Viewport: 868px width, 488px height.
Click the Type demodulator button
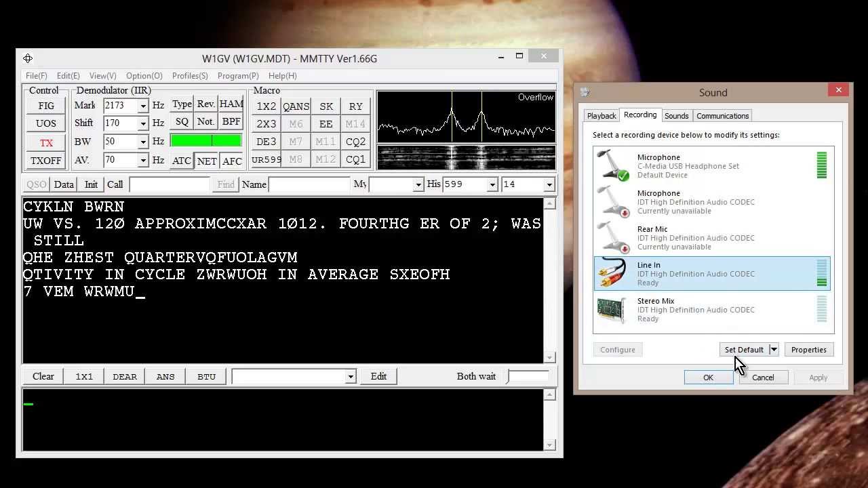182,104
